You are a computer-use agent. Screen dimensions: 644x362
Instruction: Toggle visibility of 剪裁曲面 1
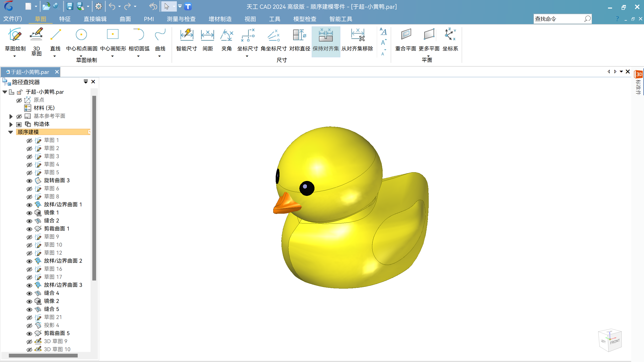29,229
